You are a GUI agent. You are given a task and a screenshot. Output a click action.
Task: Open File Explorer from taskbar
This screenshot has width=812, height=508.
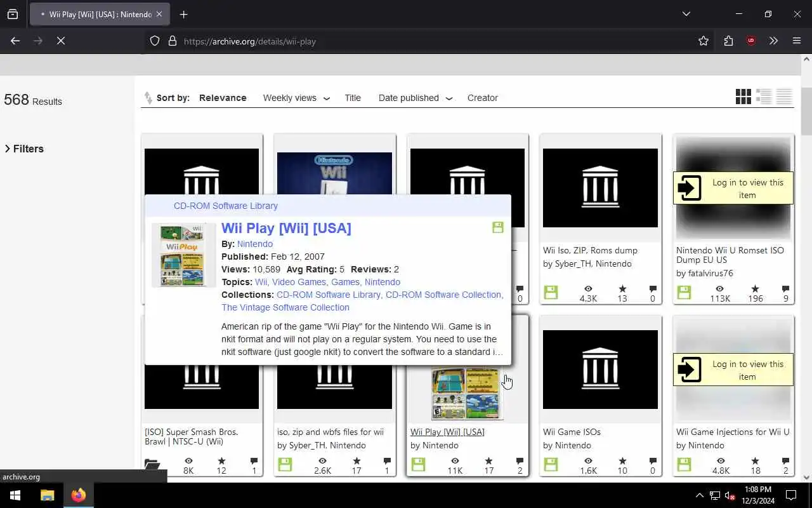tap(48, 495)
